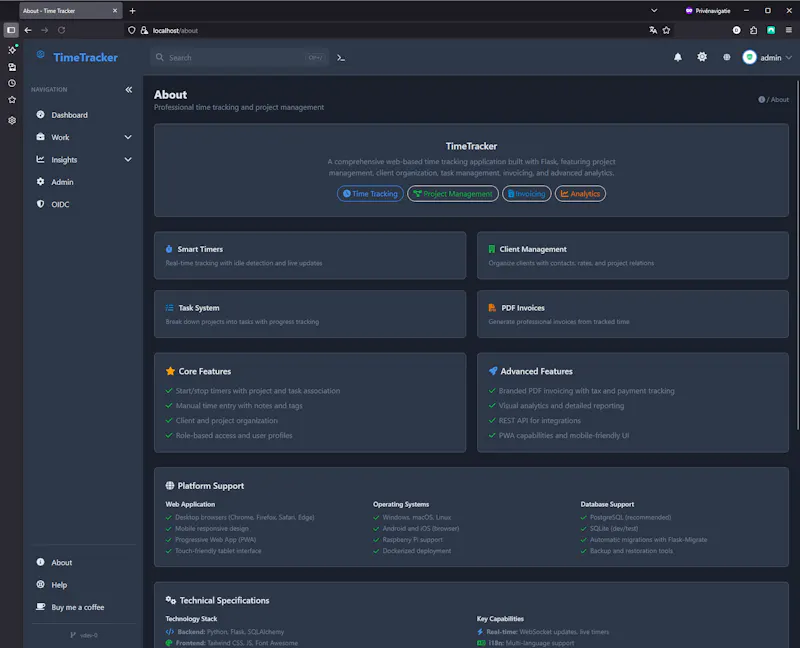The height and width of the screenshot is (648, 800).
Task: Click the browser sidebar toggle icon
Action: 11,30
